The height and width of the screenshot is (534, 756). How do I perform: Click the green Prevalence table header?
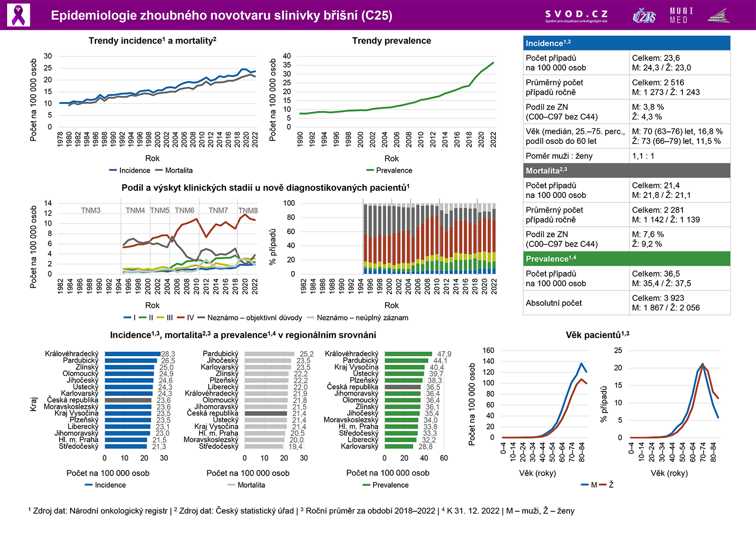coord(626,259)
